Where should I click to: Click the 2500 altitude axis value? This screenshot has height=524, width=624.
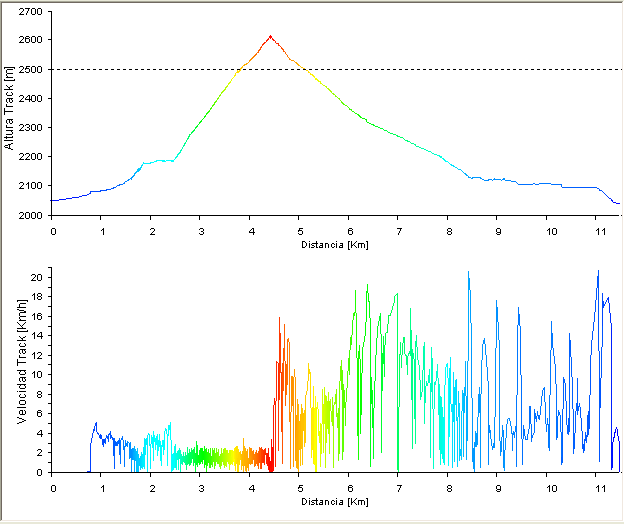tap(31, 70)
